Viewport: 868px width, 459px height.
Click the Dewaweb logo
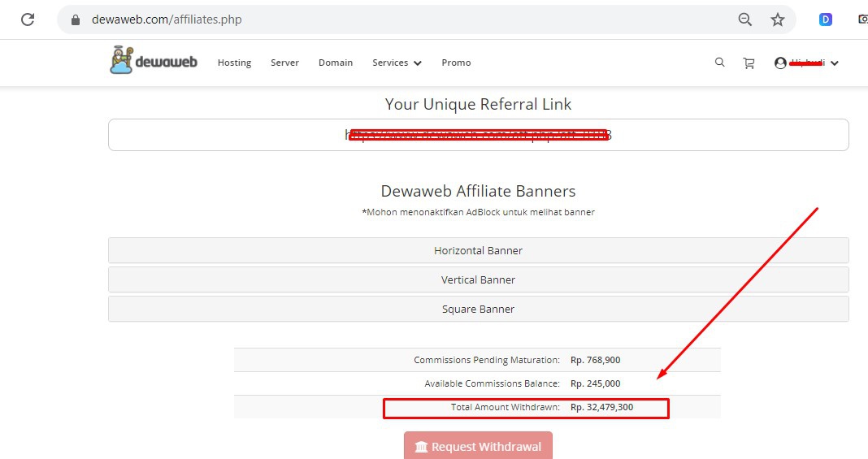[x=154, y=60]
